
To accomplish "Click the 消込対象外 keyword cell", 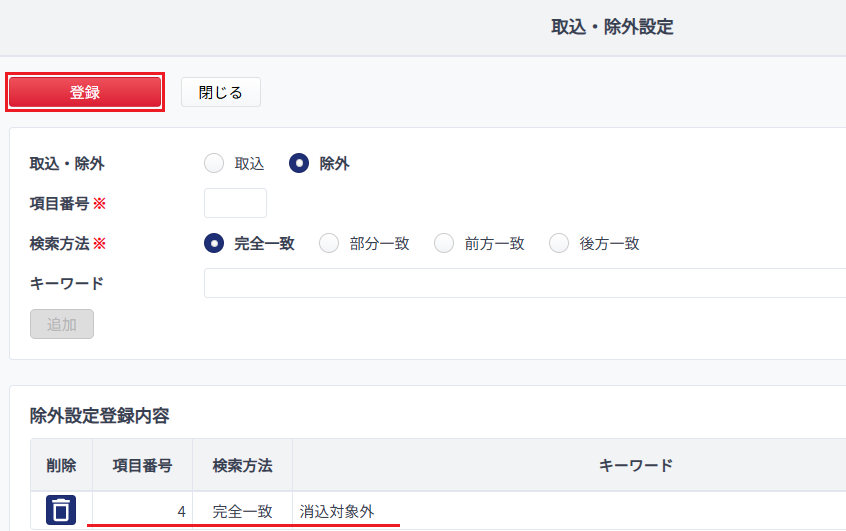I will coord(337,511).
